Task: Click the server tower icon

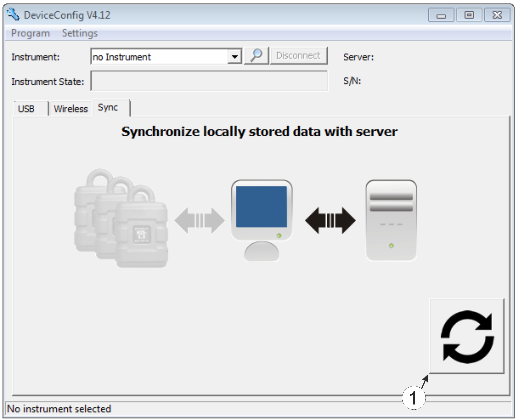Action: click(391, 220)
